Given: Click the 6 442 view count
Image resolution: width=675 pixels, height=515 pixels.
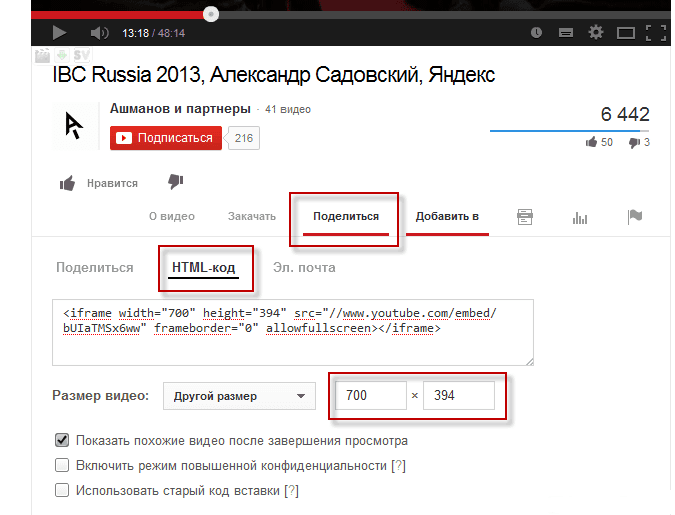Looking at the screenshot, I should click(x=625, y=115).
